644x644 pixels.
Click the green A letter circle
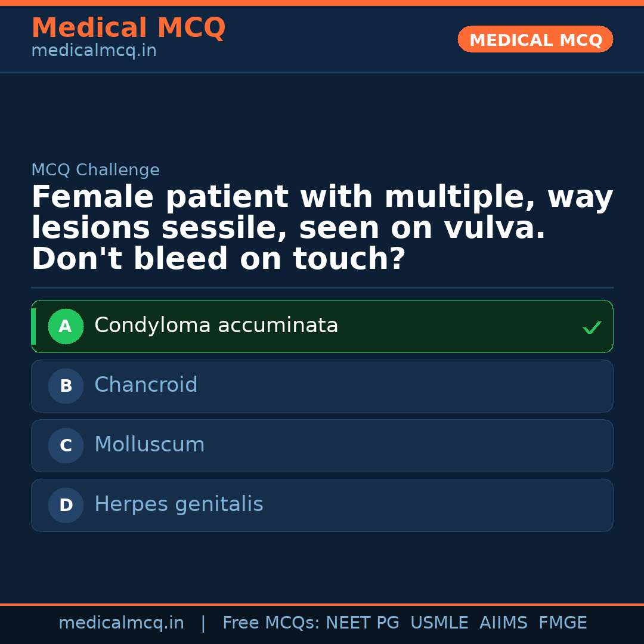coord(66,326)
